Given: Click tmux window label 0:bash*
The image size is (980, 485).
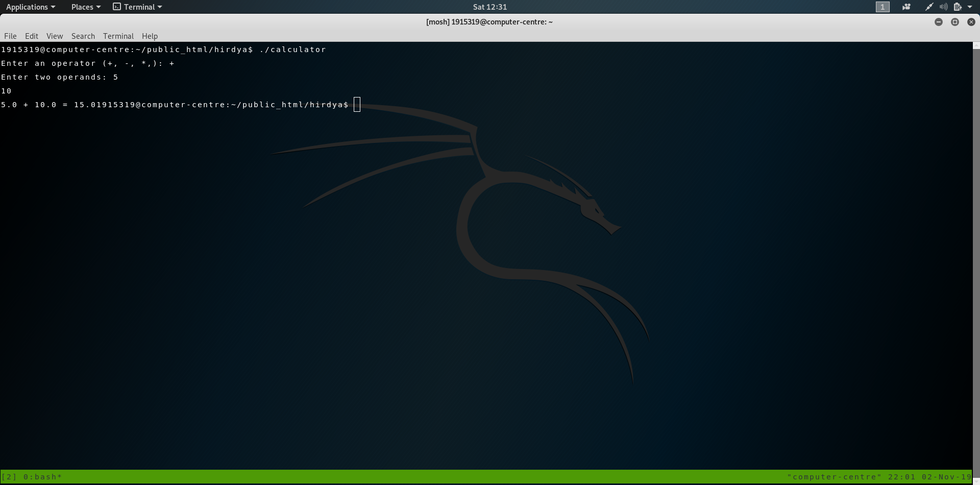Looking at the screenshot, I should pyautogui.click(x=43, y=477).
